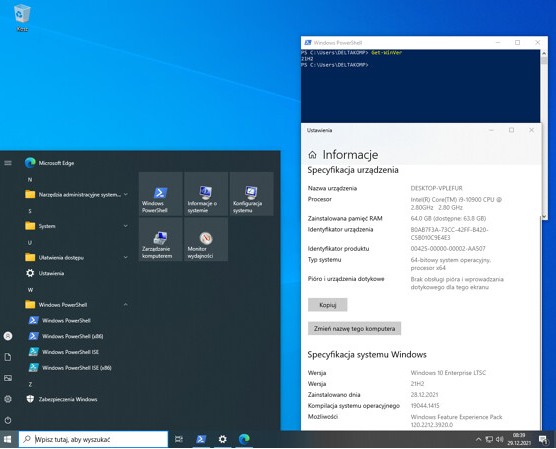Open Documents icon in Start sidebar
This screenshot has width=556, height=449.
8,357
